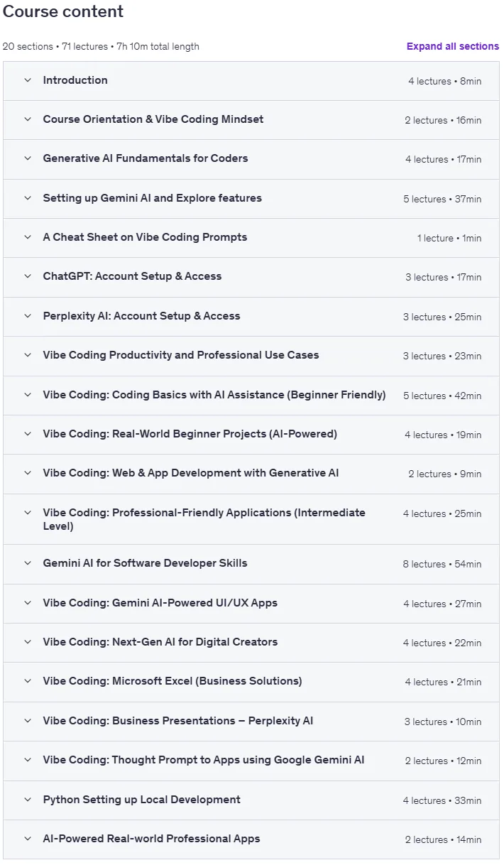Click chevron for Vibe Coding Productivity and Professional Use Cases
This screenshot has height=865, width=504.
pos(28,355)
